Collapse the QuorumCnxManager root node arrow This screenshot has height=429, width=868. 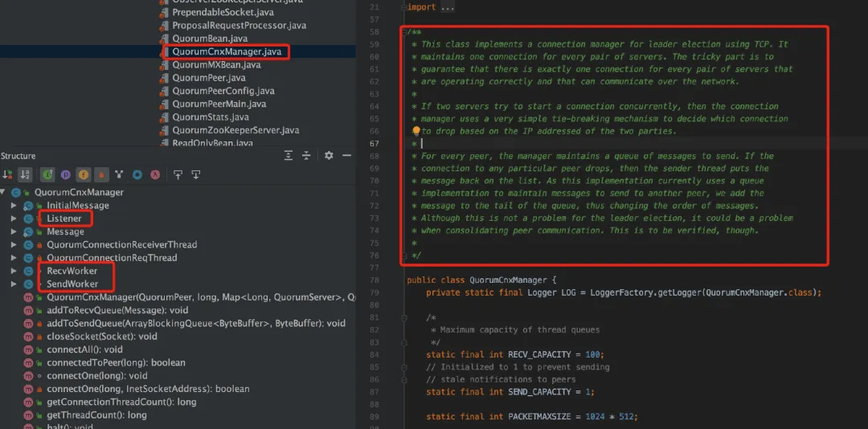(3, 192)
